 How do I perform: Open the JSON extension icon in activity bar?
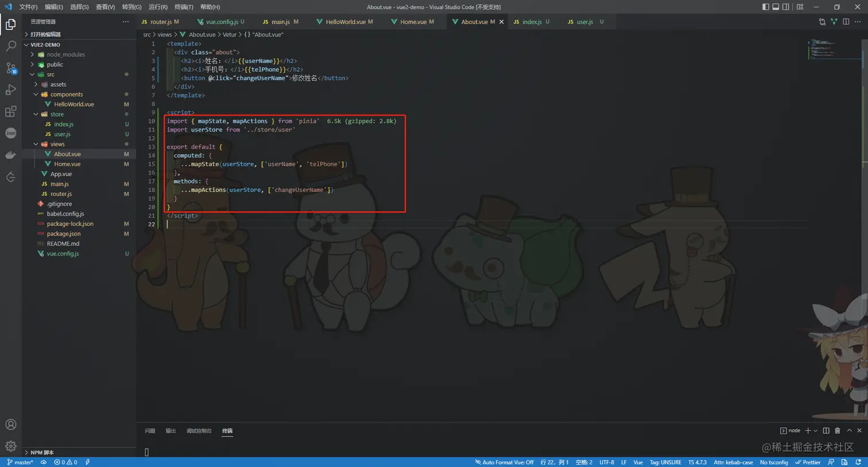[11, 133]
